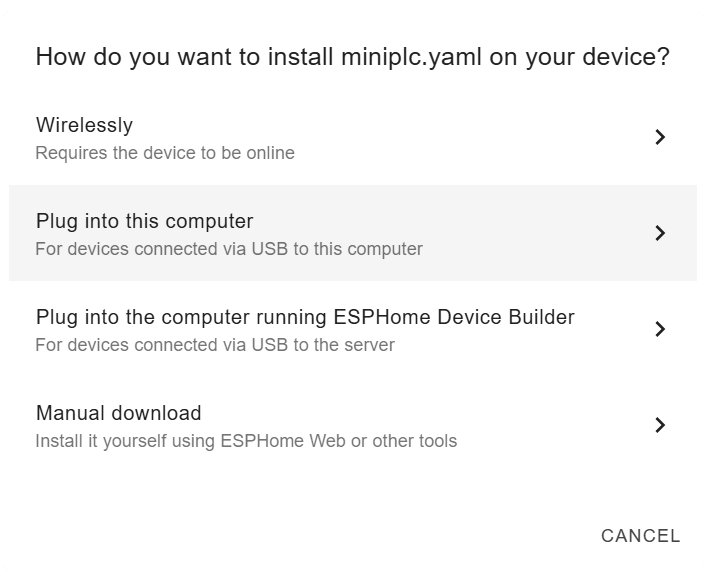The width and height of the screenshot is (709, 577).
Task: Click the chevron icon beside Manual download
Action: (660, 425)
